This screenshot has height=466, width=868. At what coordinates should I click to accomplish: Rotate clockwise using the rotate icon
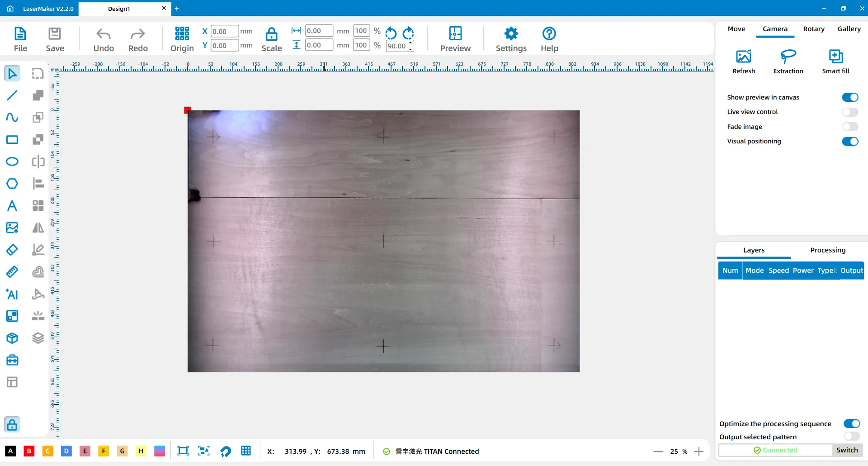click(x=408, y=33)
